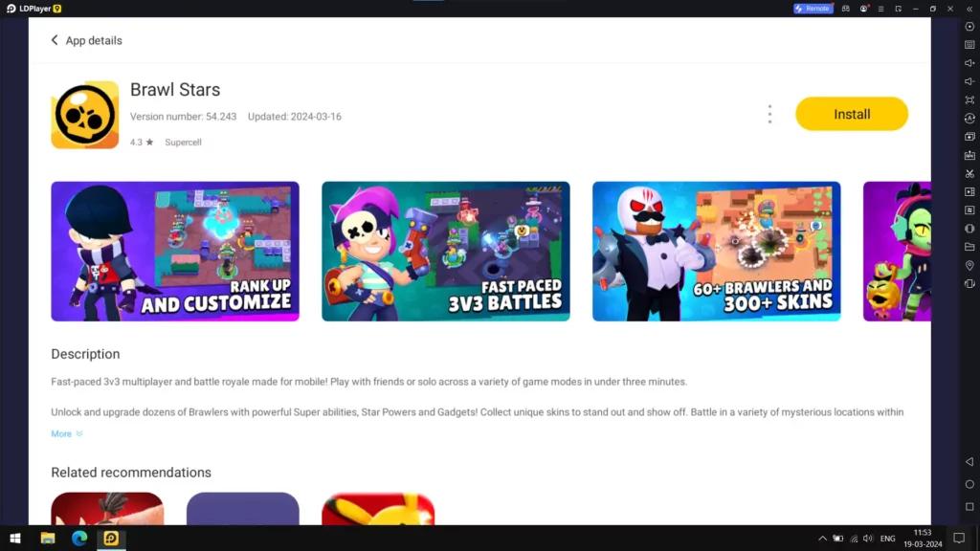
Task: Select the scissors screenshot tool
Action: (x=969, y=174)
